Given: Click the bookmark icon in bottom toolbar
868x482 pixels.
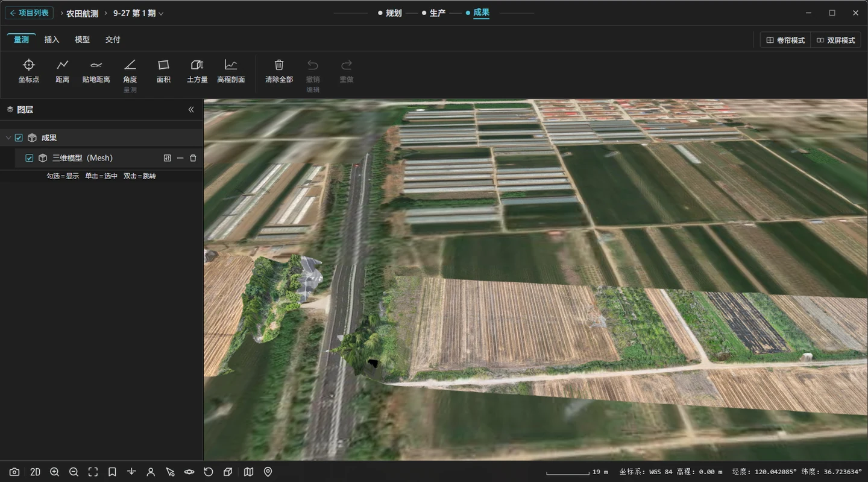Looking at the screenshot, I should click(x=112, y=472).
